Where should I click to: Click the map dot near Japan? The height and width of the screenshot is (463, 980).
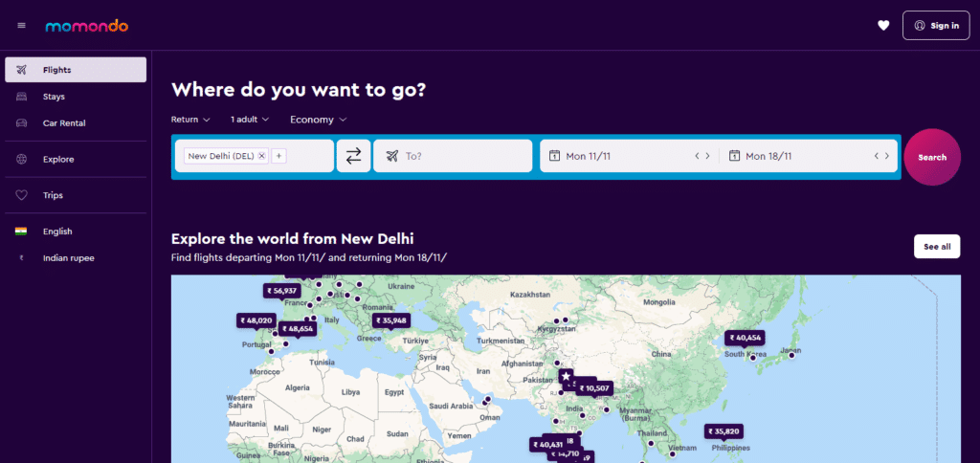click(x=791, y=356)
